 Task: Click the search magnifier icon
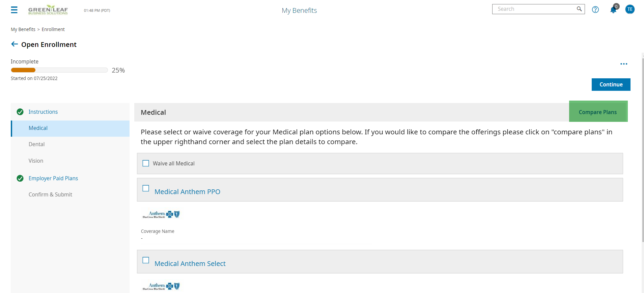coord(579,9)
